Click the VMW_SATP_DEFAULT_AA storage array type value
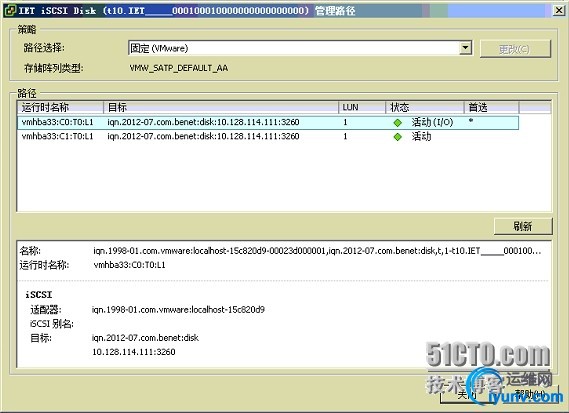Image resolution: width=569 pixels, height=413 pixels. point(179,68)
